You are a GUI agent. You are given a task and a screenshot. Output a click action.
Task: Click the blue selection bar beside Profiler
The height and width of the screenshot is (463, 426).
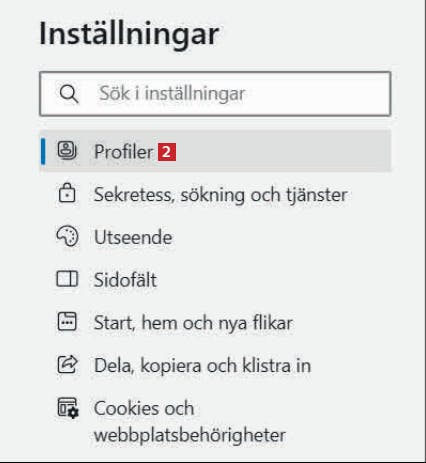(43, 151)
